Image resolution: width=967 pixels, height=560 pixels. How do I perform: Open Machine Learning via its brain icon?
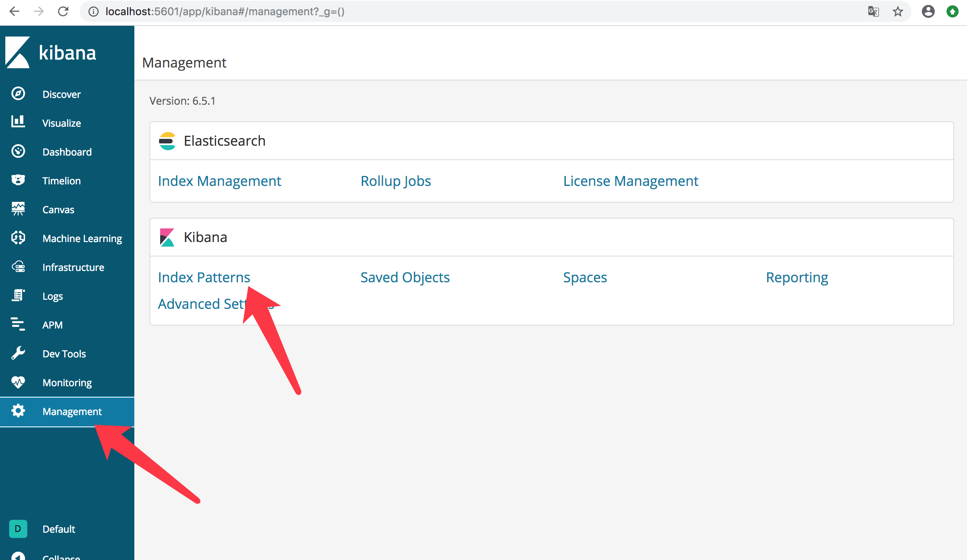click(x=18, y=238)
